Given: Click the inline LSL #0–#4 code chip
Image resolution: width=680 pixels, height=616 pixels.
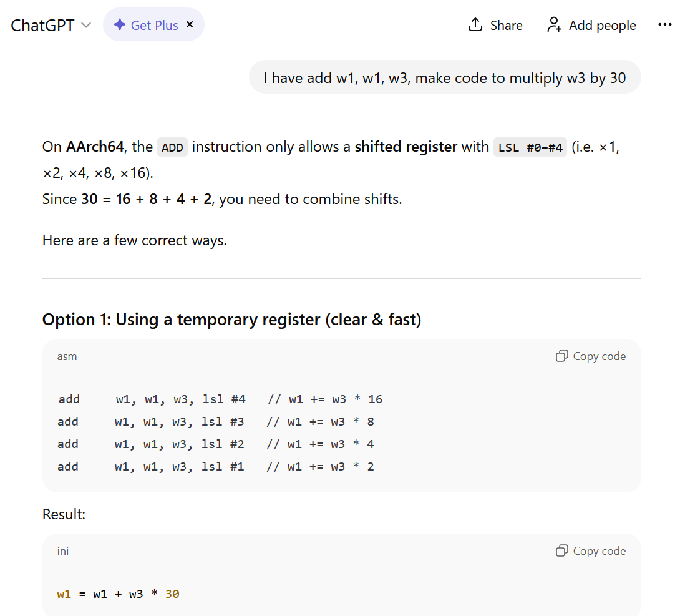Looking at the screenshot, I should pos(530,147).
